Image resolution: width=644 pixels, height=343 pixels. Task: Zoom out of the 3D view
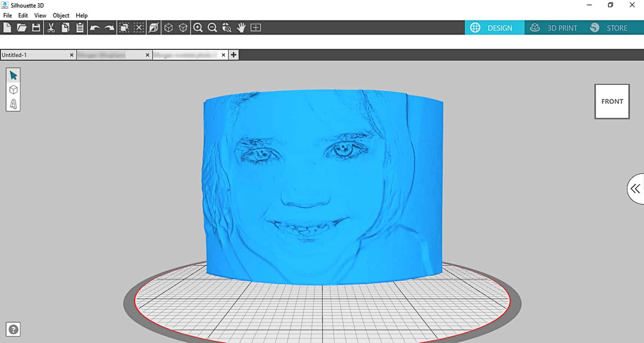[x=212, y=27]
